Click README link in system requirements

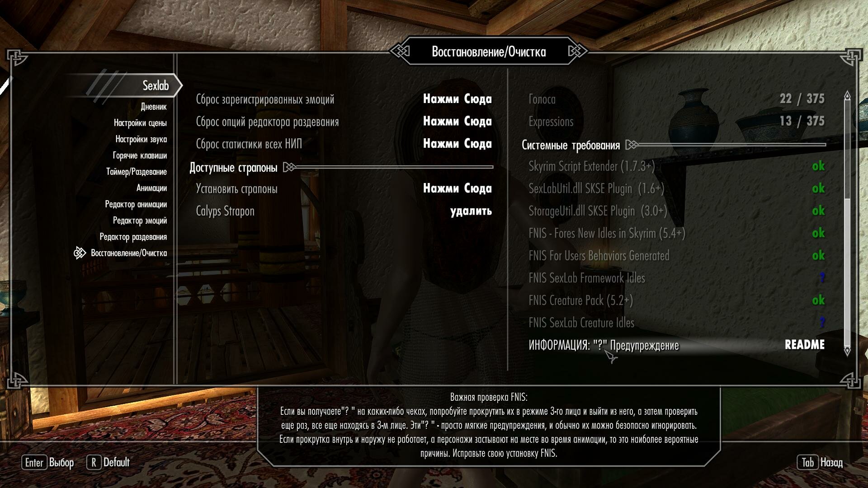tap(804, 344)
